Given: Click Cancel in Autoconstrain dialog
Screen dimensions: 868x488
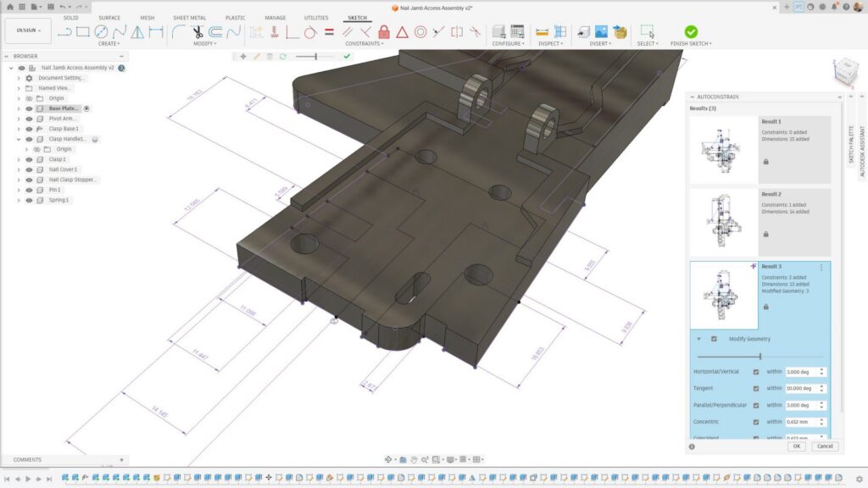Looking at the screenshot, I should point(825,446).
